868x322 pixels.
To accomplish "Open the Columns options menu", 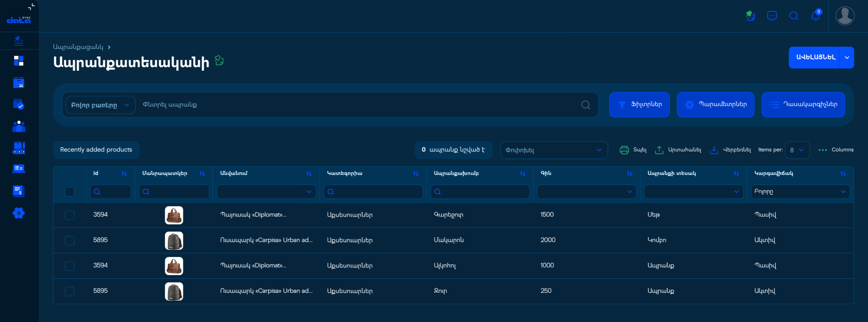I will tap(836, 150).
